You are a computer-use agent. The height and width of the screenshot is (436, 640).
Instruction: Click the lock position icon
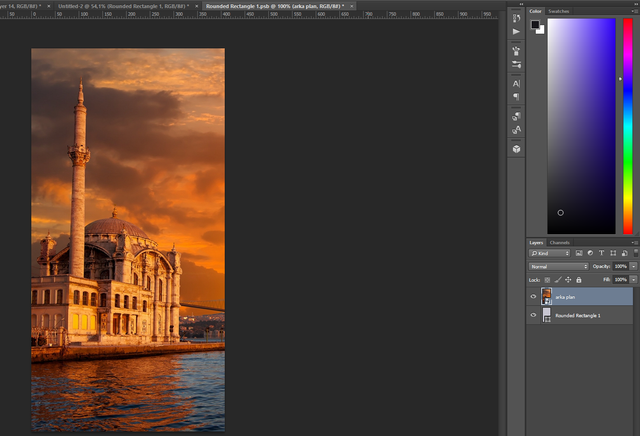tap(568, 280)
